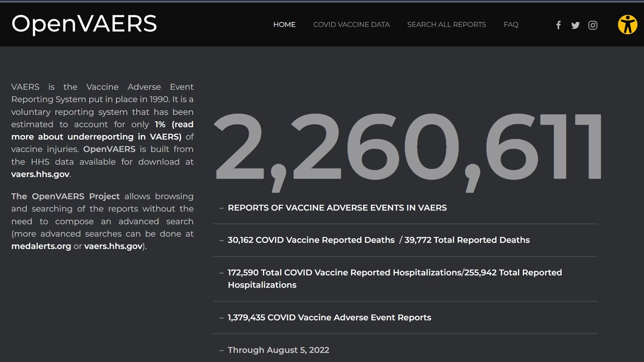Open the Facebook social icon
The height and width of the screenshot is (362, 644).
tap(558, 25)
